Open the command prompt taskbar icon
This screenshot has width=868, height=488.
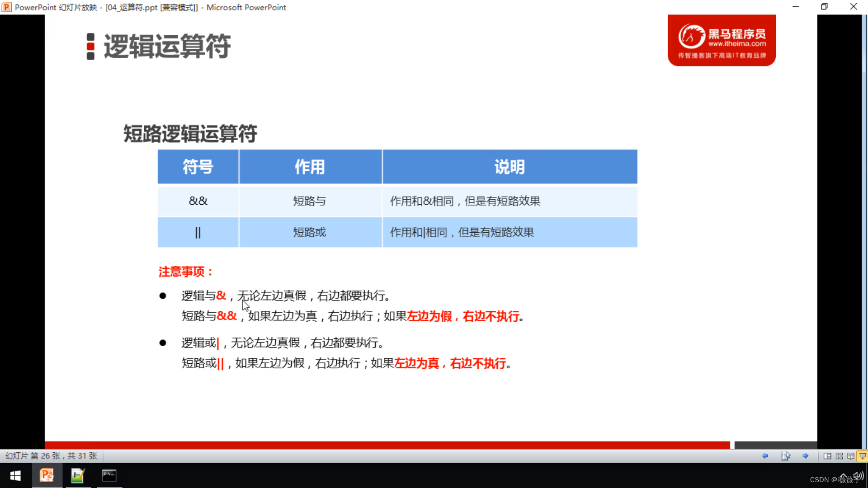(x=109, y=475)
